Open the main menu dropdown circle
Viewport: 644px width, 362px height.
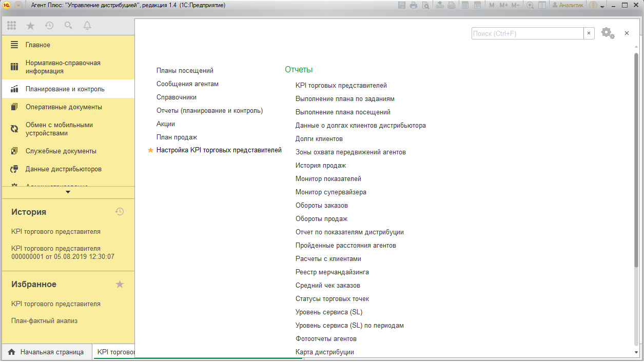point(18,5)
